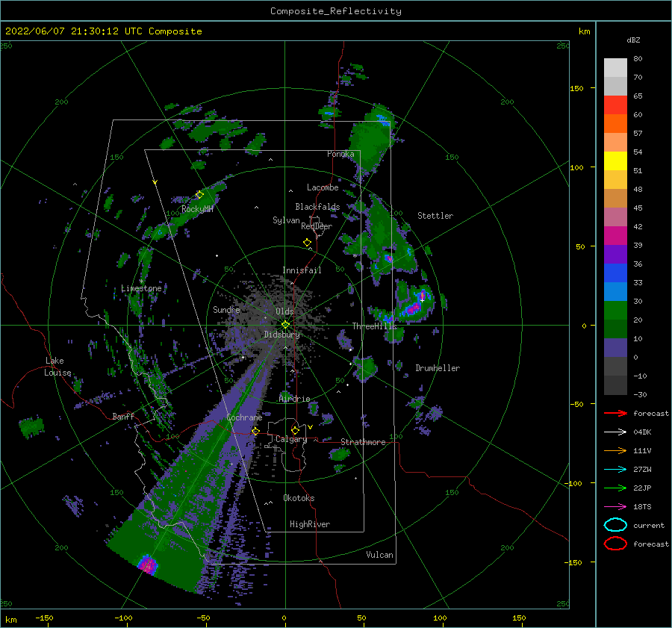Screen dimensions: 672x628
Task: Click the 'current' legend text
Action: 649,525
